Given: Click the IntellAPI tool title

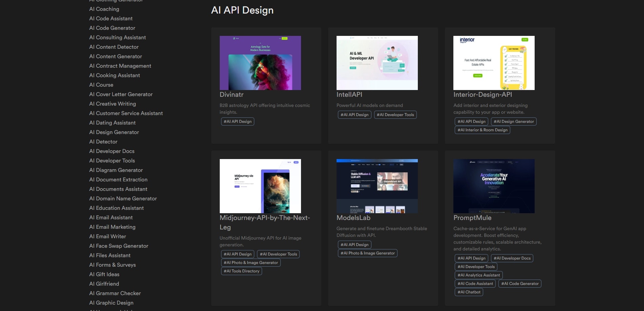Looking at the screenshot, I should pos(349,95).
